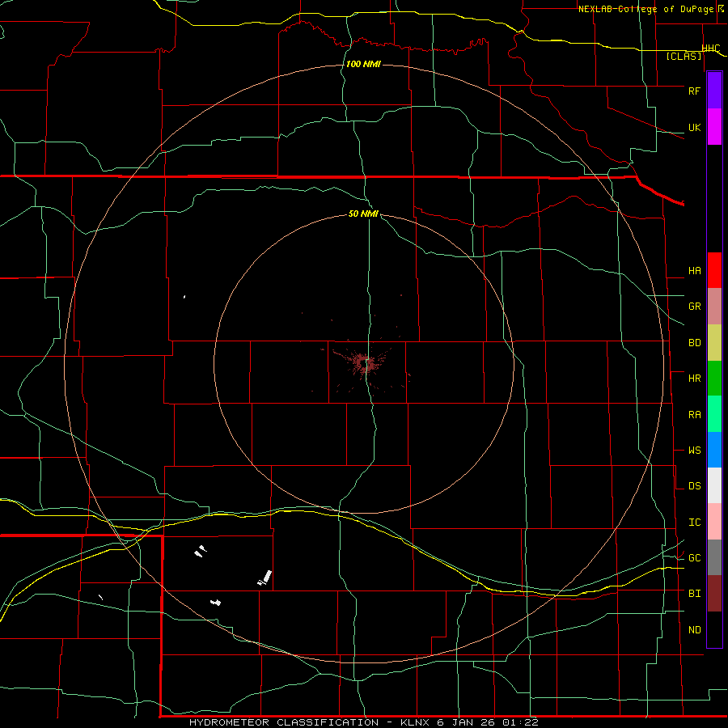
Task: Click the 6 JAN 26 date stamp
Action: coord(466,722)
